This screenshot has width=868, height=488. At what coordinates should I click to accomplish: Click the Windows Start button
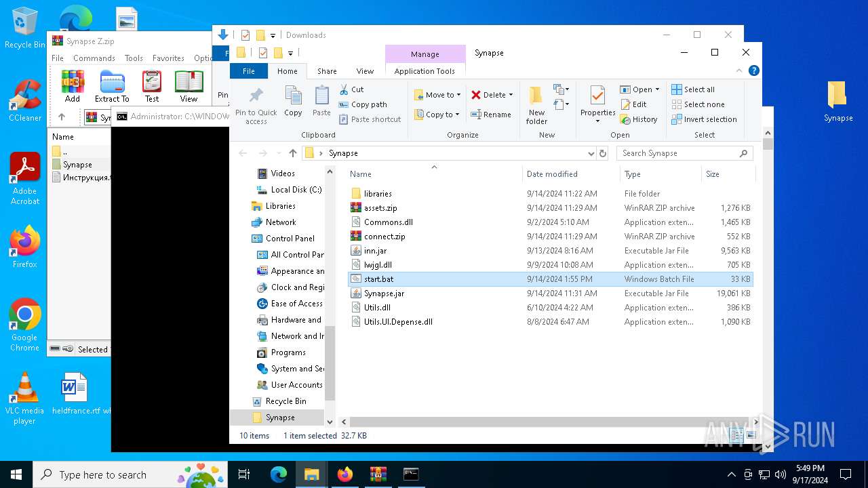16,474
